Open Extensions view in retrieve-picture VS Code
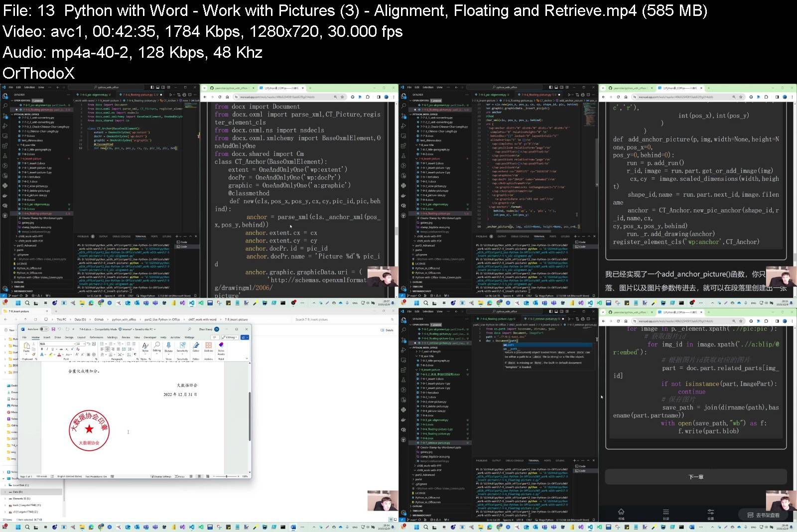Image resolution: width=797 pixels, height=532 pixels. click(403, 370)
